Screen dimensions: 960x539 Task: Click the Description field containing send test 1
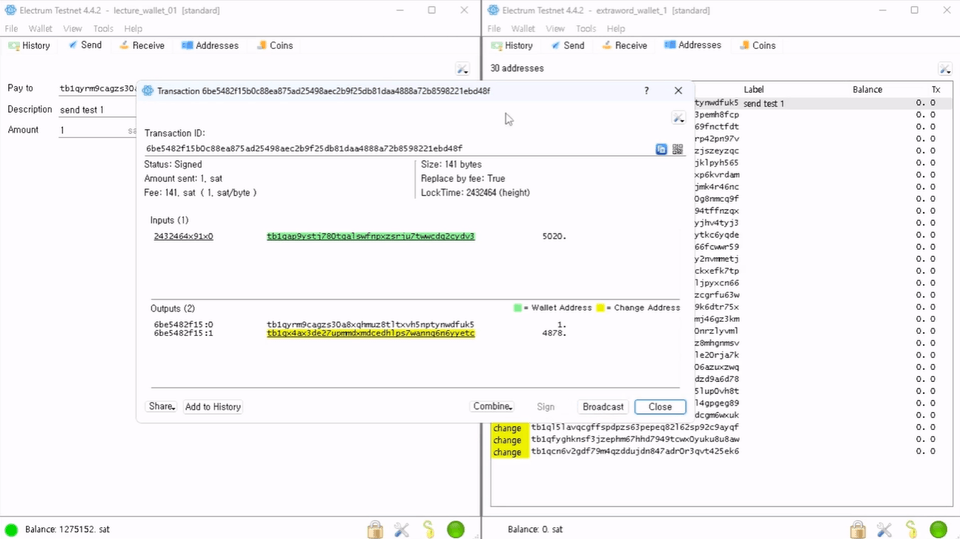point(97,110)
